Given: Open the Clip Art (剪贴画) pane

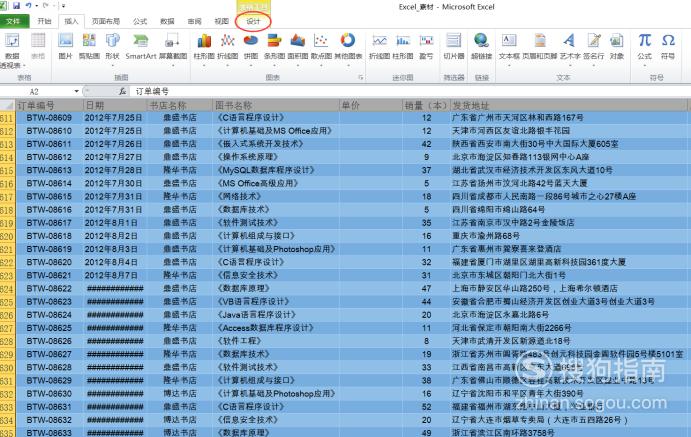Looking at the screenshot, I should click(89, 46).
